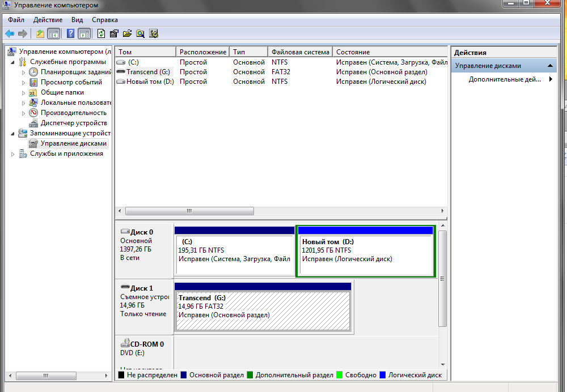Open the Действие menu

[x=48, y=20]
